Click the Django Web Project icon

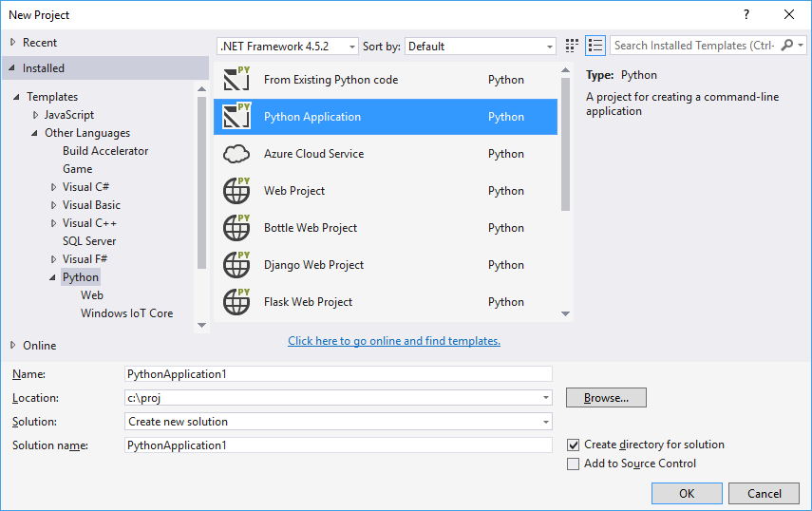[236, 265]
